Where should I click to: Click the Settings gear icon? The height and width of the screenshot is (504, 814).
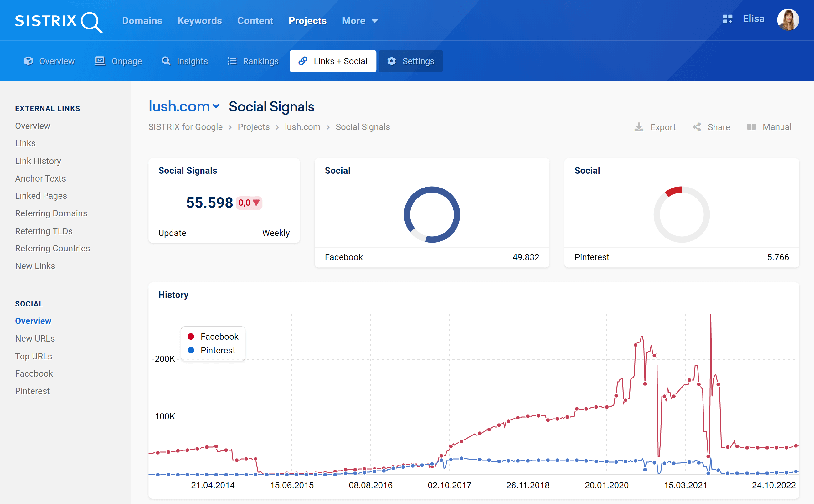pyautogui.click(x=392, y=61)
